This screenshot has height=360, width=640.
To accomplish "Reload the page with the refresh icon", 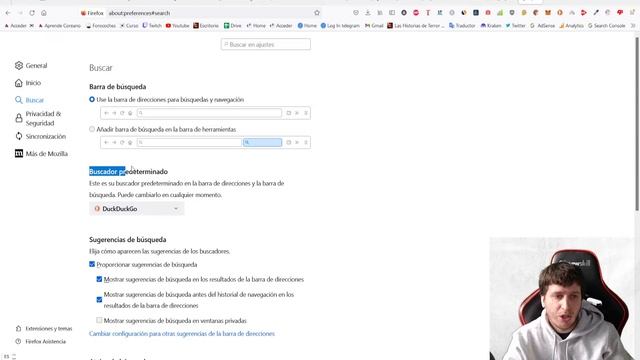I will (32, 13).
